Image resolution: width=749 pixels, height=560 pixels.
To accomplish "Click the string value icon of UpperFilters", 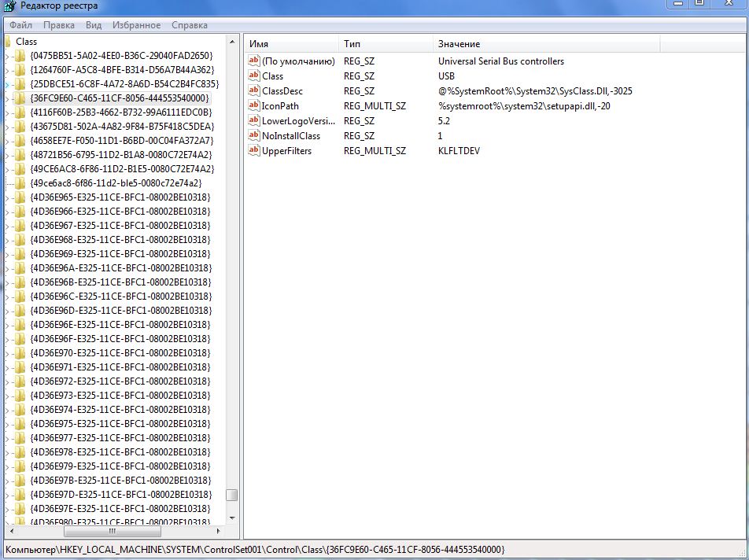I will tap(253, 150).
